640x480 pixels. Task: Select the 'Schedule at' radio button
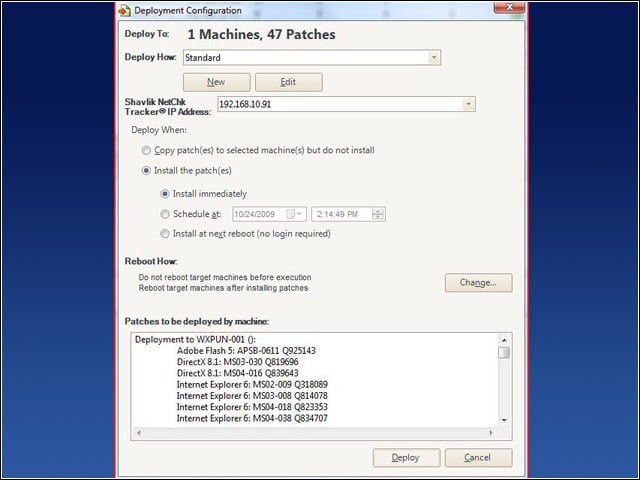[165, 214]
